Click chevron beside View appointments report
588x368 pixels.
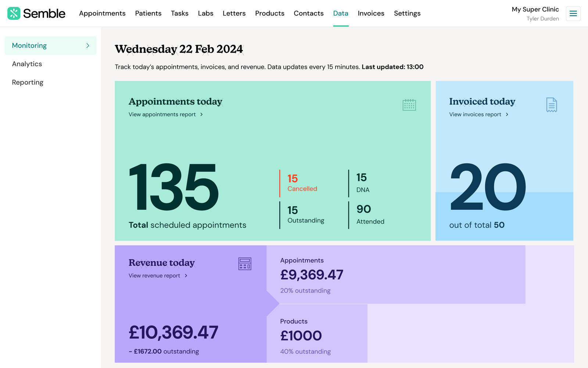click(201, 114)
